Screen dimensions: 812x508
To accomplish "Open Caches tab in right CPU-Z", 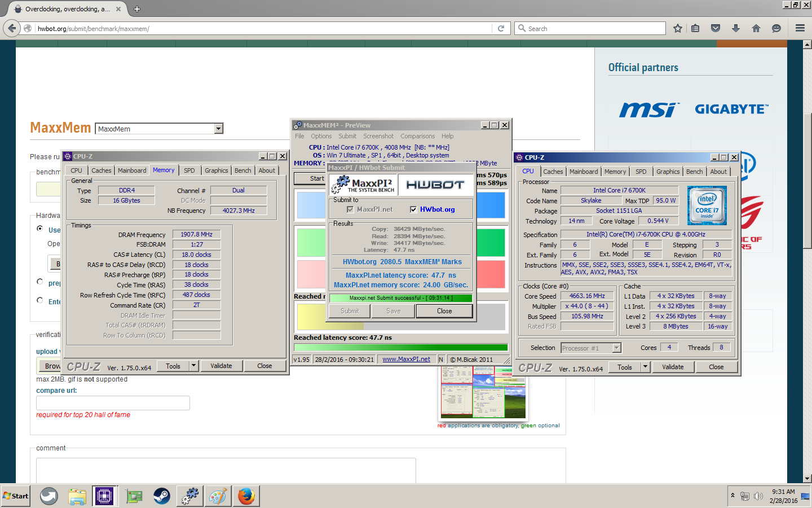I will click(x=553, y=172).
